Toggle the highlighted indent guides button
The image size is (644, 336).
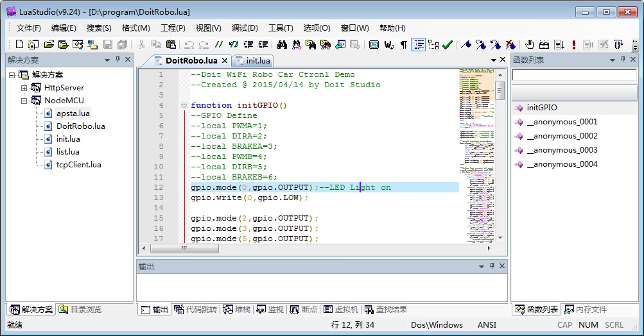[418, 44]
